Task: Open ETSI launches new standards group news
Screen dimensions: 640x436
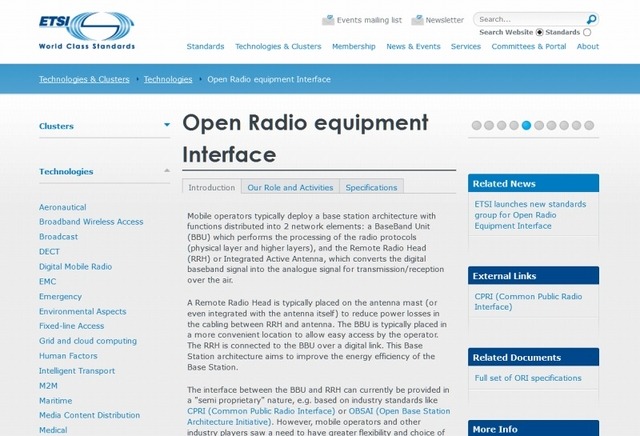Action: pos(530,215)
